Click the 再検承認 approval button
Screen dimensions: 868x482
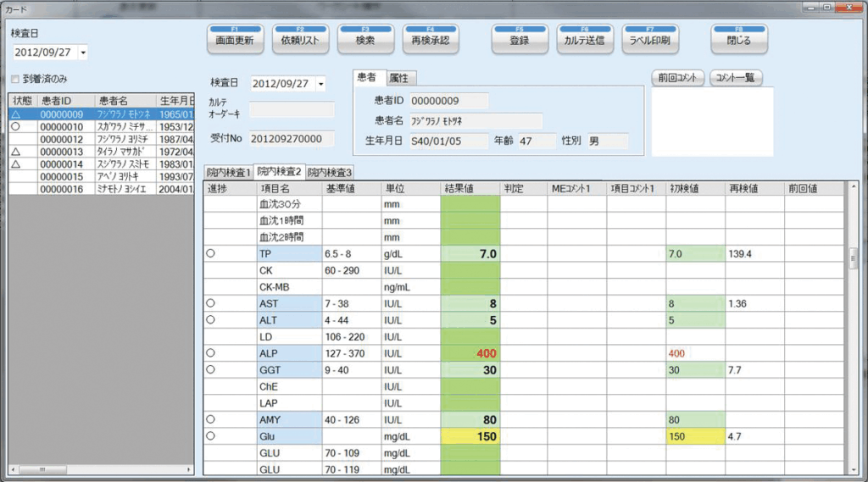(x=431, y=39)
